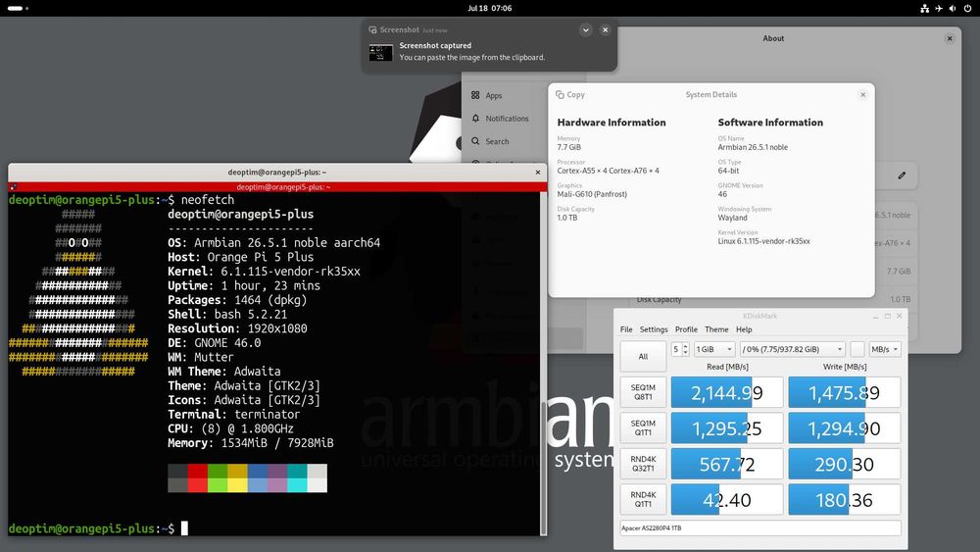Minimize the KDiskMark window
980x552 pixels.
[x=875, y=317]
